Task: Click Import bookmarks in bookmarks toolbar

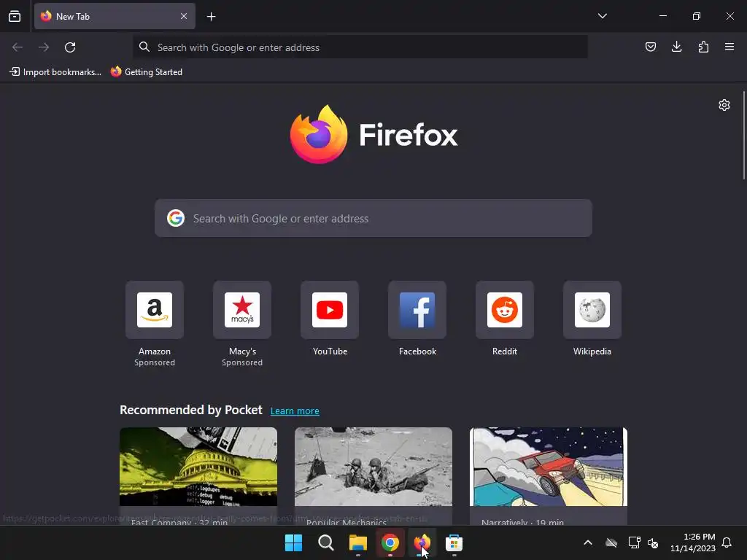Action: (55, 72)
